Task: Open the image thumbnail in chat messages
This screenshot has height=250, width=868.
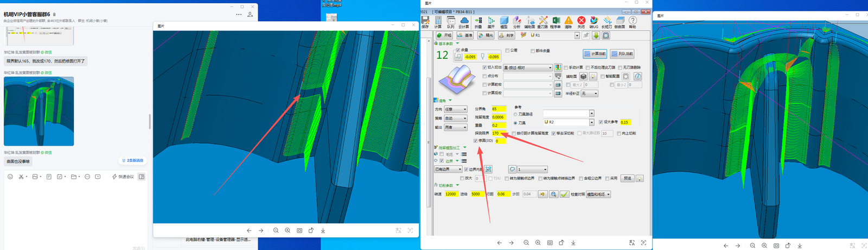Action: click(39, 111)
